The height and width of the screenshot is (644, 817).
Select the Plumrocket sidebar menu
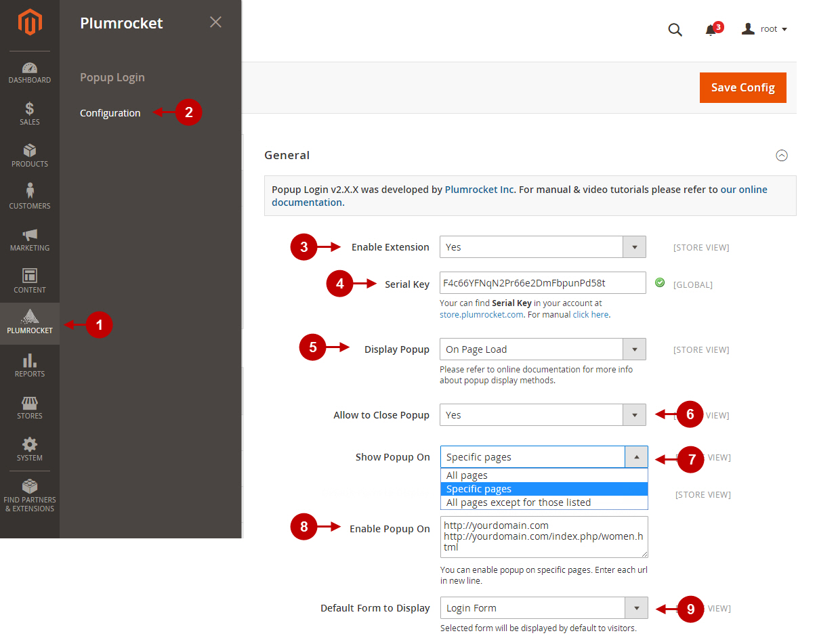coord(30,323)
